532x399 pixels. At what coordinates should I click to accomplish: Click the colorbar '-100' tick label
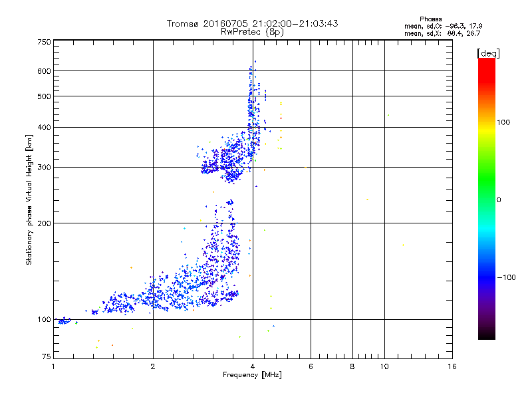[506, 277]
